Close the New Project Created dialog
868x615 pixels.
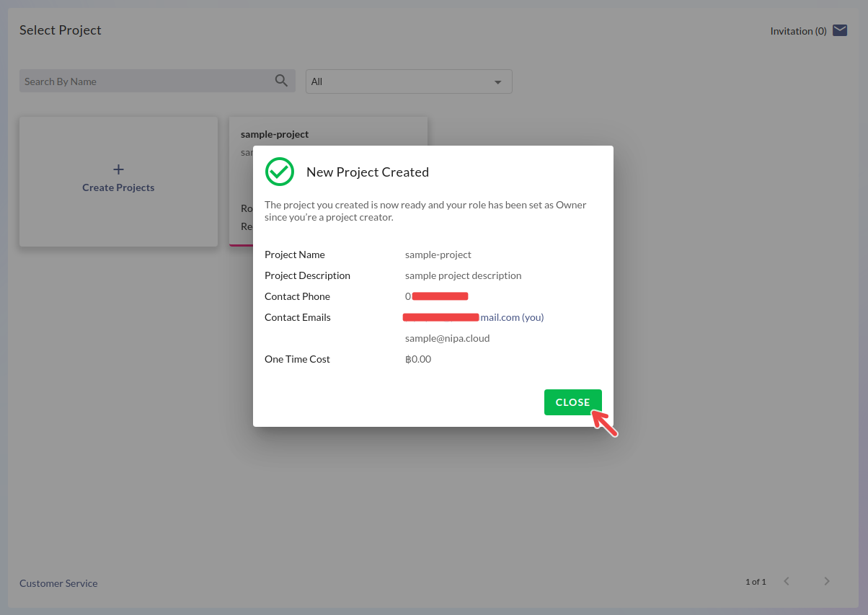pyautogui.click(x=572, y=402)
